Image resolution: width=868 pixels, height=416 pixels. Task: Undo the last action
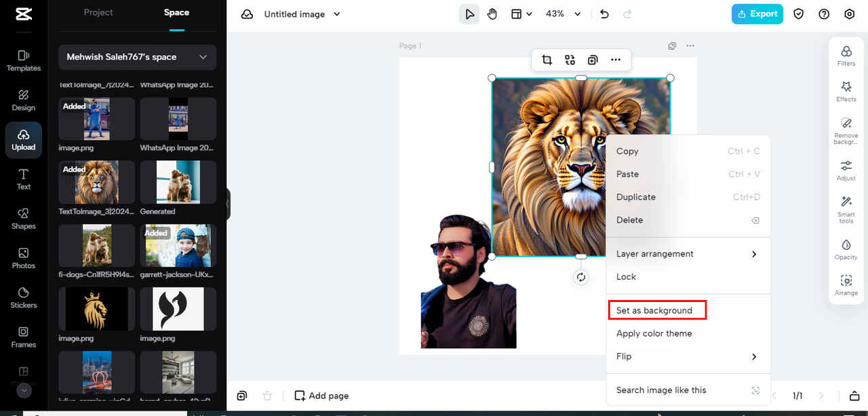[604, 14]
